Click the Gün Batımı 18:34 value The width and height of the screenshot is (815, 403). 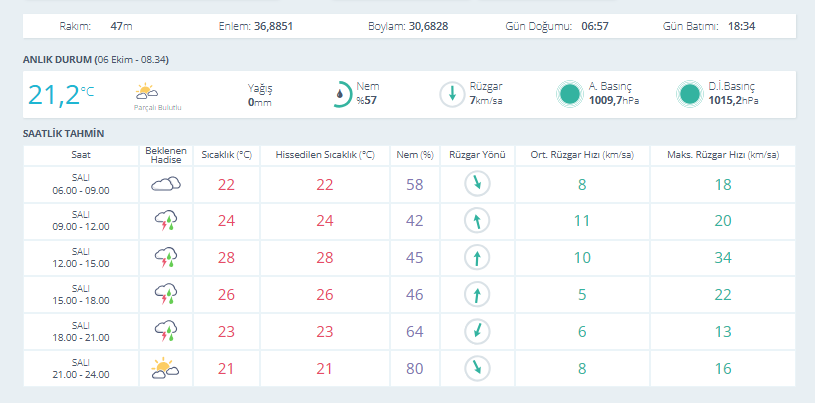(742, 26)
